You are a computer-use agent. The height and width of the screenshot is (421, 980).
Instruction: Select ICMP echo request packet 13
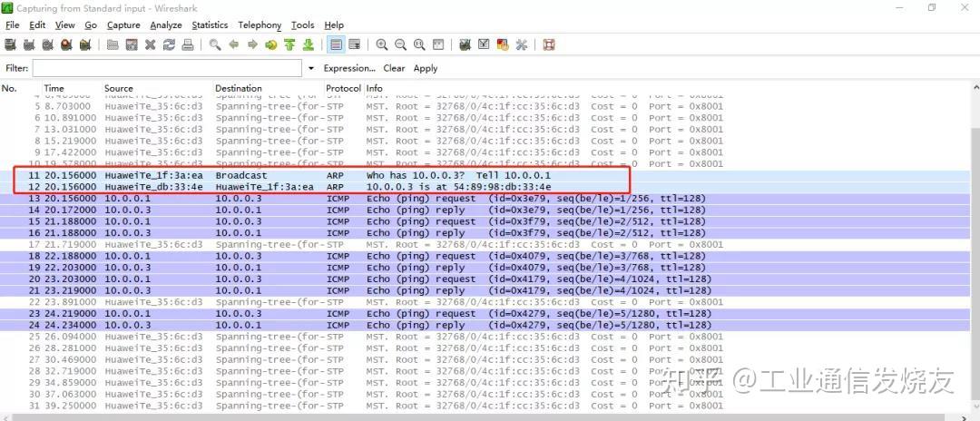(484, 198)
